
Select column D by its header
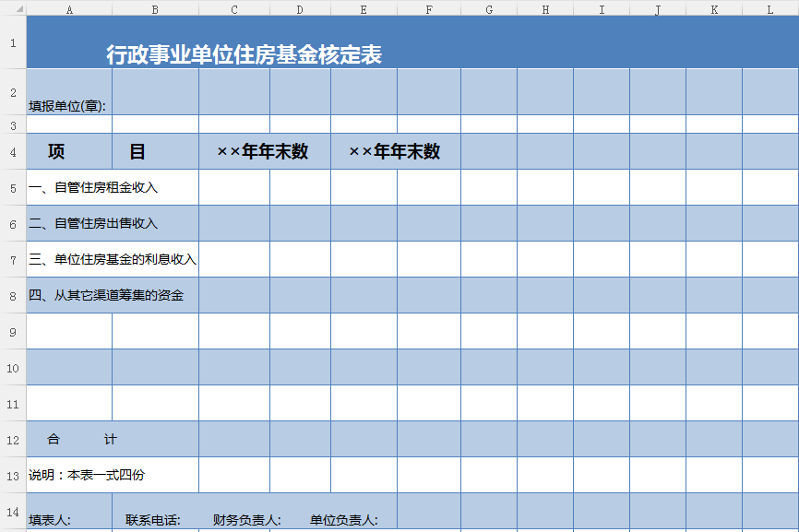tap(300, 8)
